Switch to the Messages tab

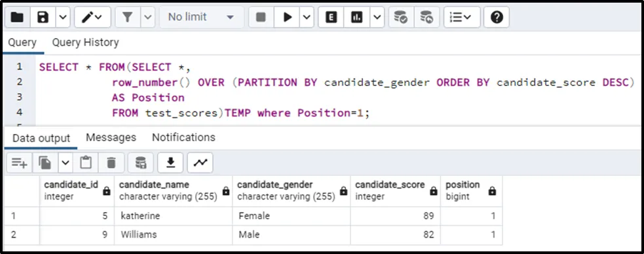111,137
